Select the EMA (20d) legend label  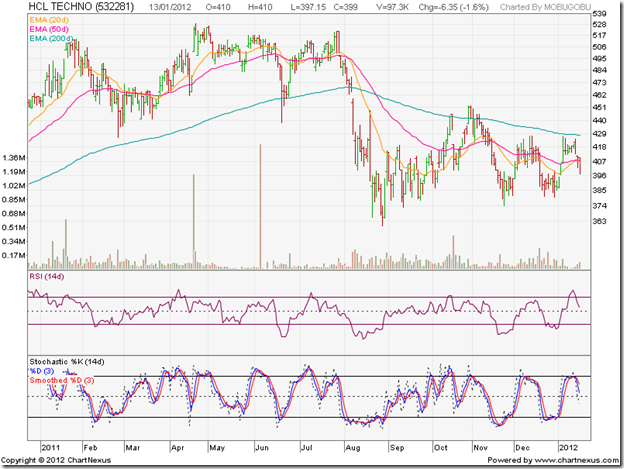49,20
